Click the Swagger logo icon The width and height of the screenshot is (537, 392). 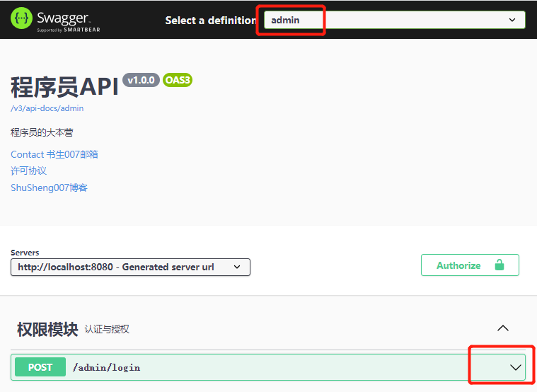click(21, 18)
